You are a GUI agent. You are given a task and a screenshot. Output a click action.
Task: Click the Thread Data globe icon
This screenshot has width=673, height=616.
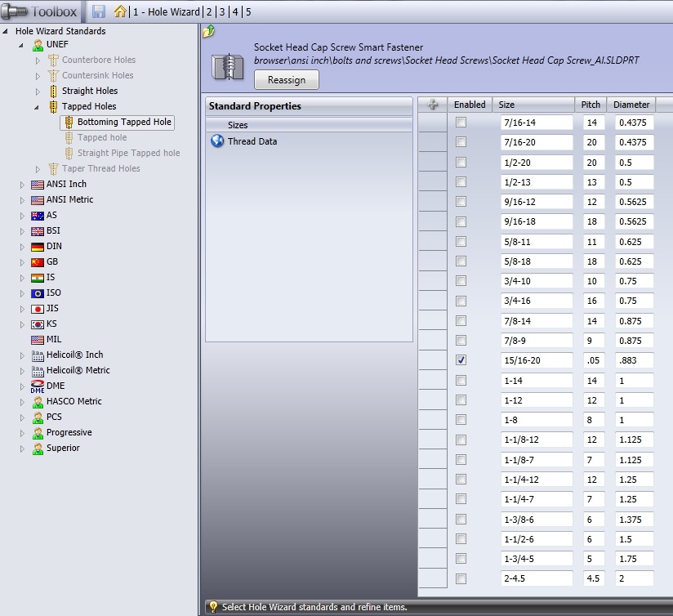pos(217,141)
